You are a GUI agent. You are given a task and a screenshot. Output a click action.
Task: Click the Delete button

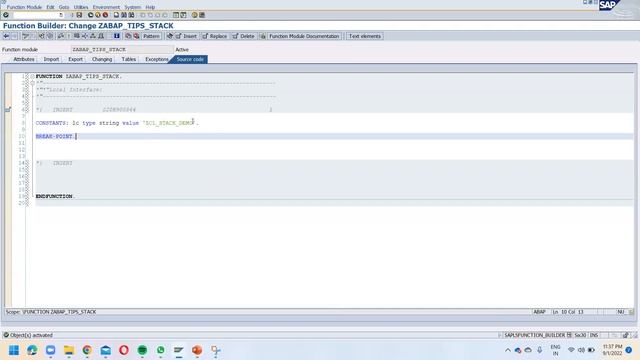coord(243,36)
